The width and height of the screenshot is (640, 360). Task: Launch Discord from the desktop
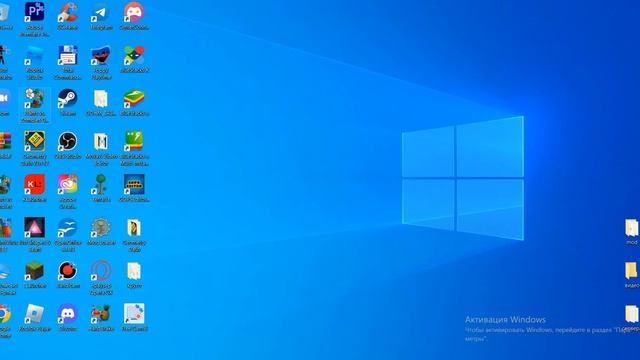[x=68, y=314]
